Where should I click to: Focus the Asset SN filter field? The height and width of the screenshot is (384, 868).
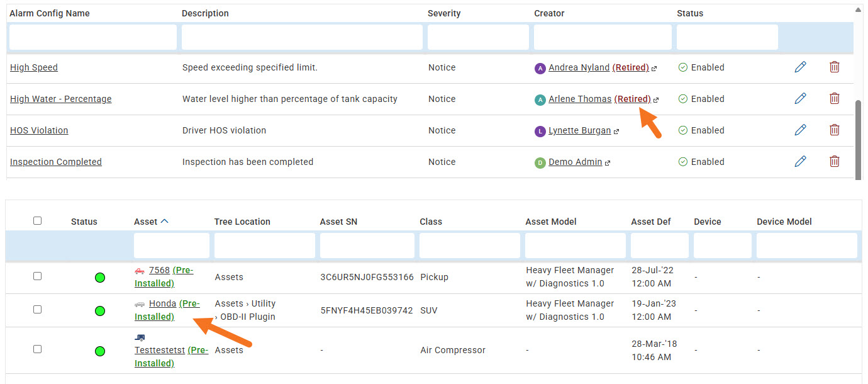367,246
